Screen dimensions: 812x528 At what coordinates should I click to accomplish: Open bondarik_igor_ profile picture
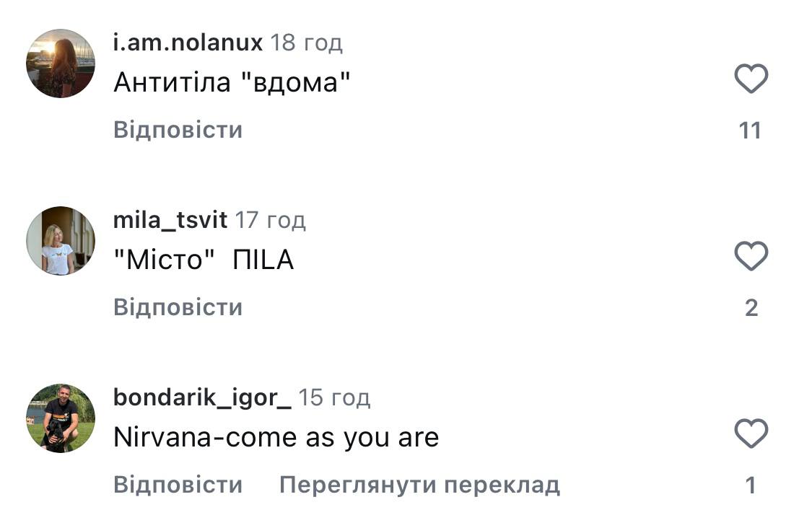coord(61,418)
